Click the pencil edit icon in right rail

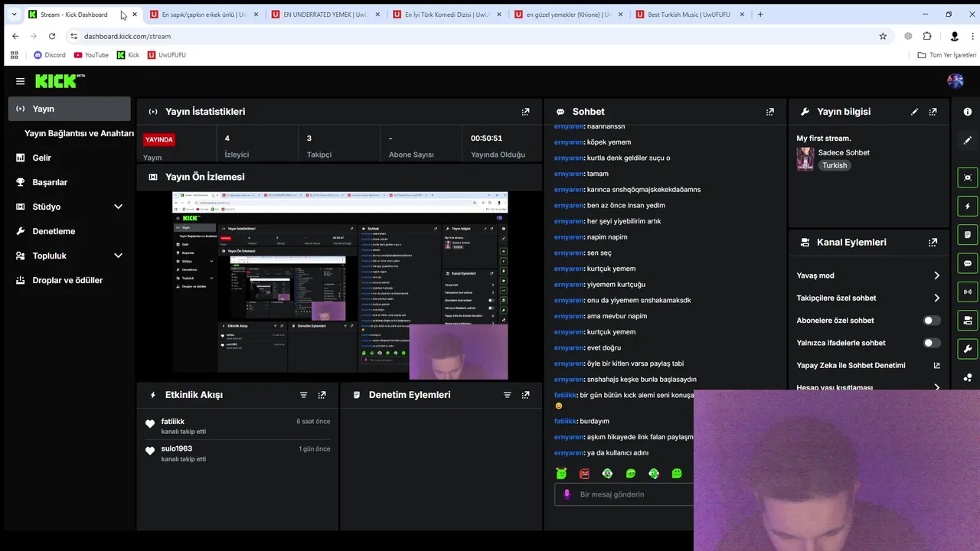(968, 140)
